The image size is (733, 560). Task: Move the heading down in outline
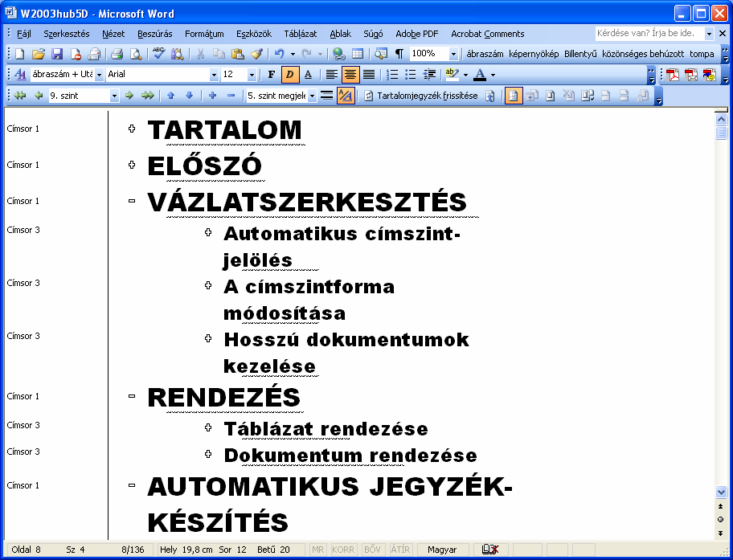pos(190,96)
